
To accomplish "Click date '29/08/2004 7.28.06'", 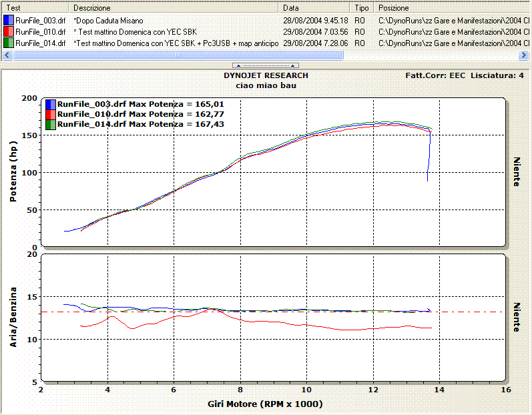I will pyautogui.click(x=316, y=43).
